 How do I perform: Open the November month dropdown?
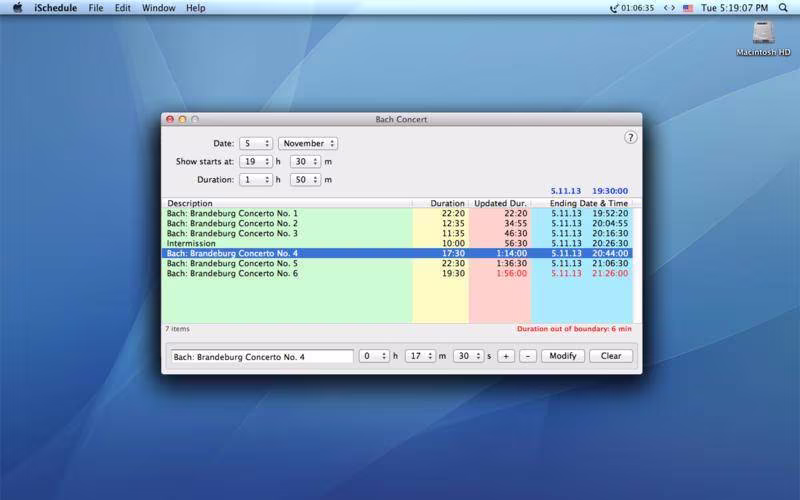tap(308, 144)
